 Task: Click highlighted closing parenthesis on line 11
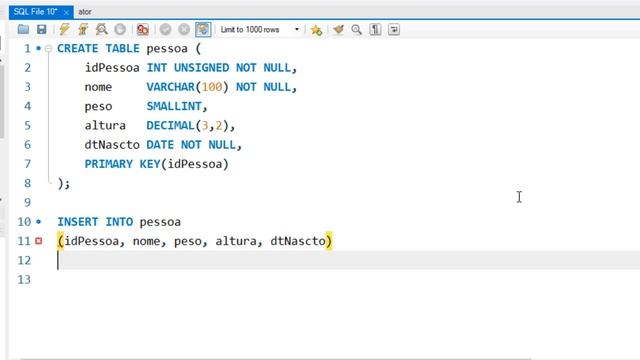click(x=329, y=241)
